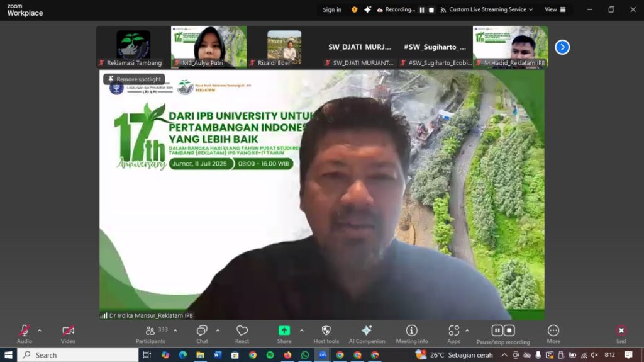Click the Sign in link

click(332, 9)
